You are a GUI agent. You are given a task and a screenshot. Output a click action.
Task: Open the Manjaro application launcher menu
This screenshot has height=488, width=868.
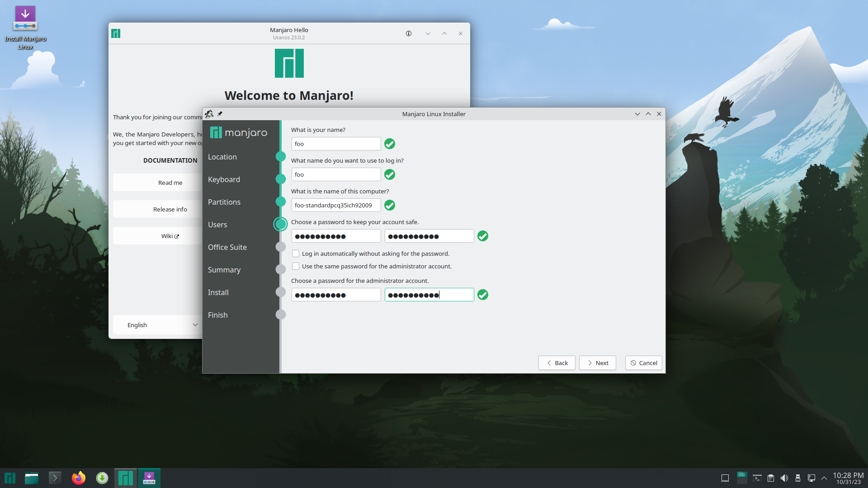[10, 478]
